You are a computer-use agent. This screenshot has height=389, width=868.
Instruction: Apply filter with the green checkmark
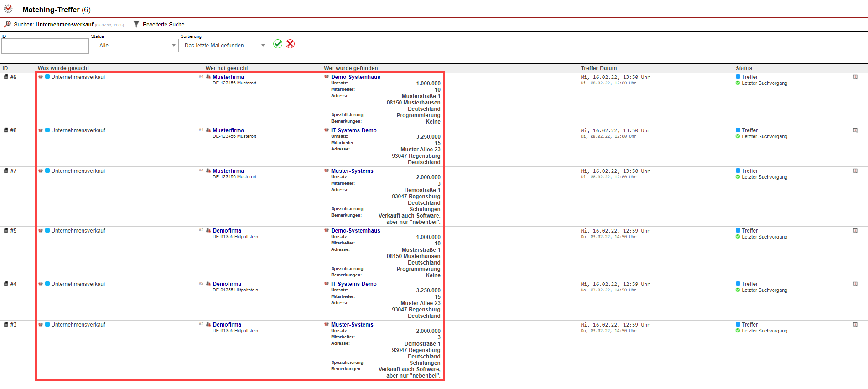pyautogui.click(x=278, y=44)
